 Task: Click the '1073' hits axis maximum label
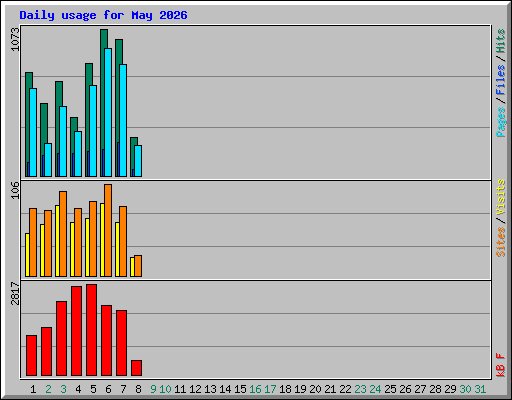coord(15,39)
